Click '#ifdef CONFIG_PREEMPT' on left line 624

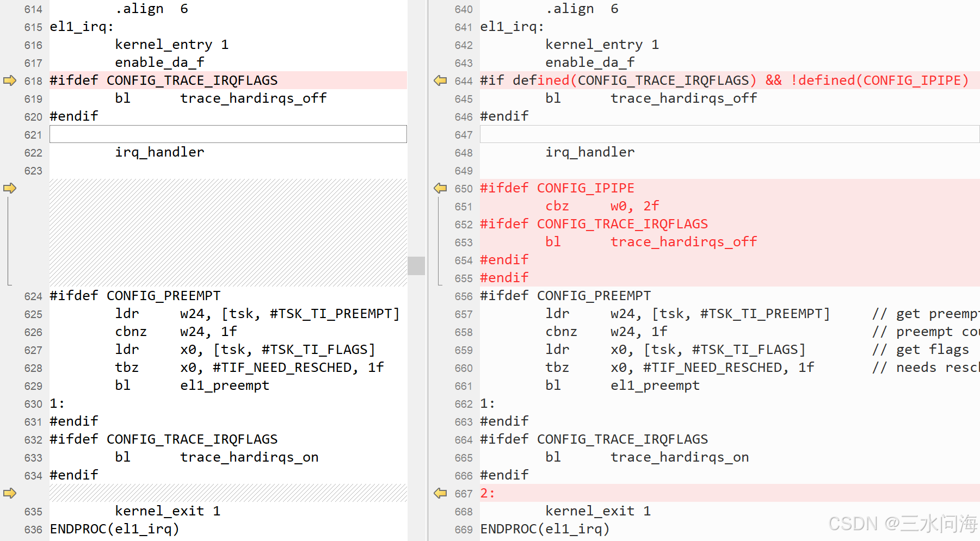pos(135,296)
